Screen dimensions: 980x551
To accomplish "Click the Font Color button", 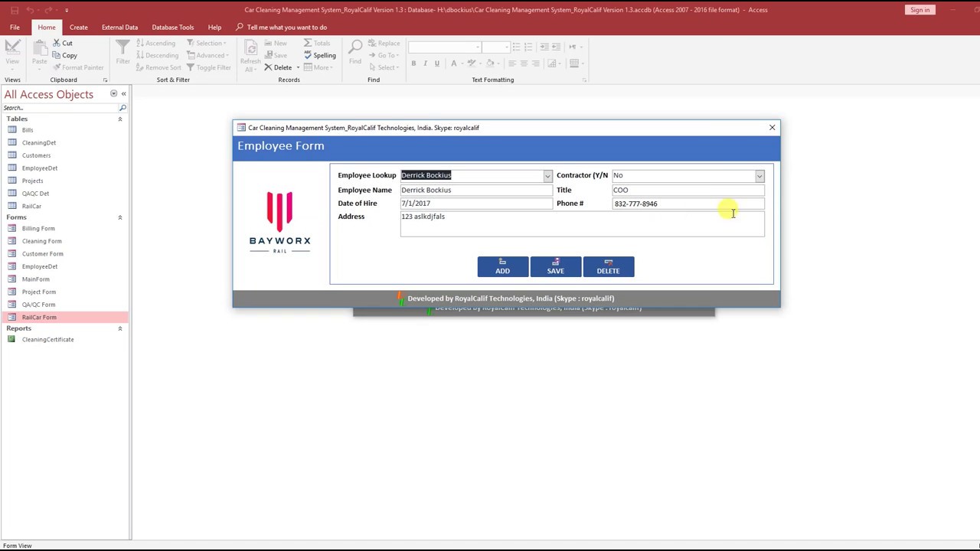I will (455, 64).
